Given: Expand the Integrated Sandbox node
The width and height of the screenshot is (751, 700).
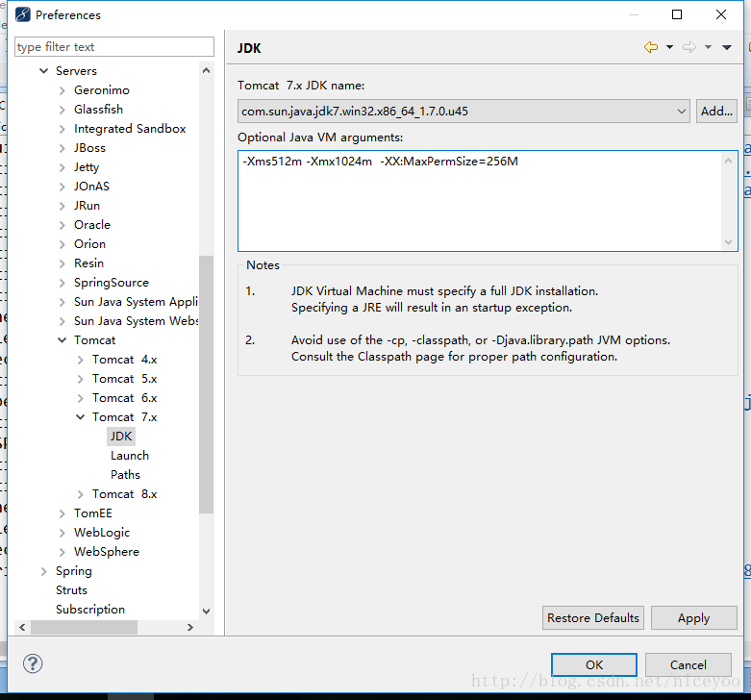Looking at the screenshot, I should (x=62, y=129).
